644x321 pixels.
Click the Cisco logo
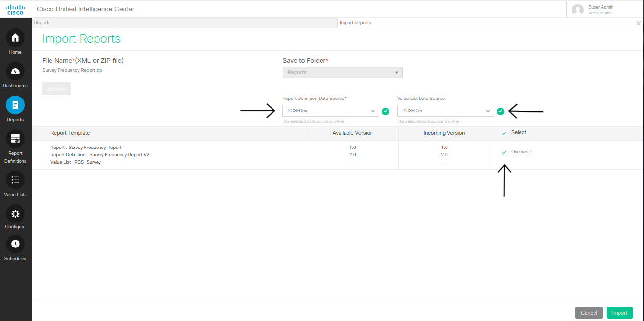coord(15,9)
